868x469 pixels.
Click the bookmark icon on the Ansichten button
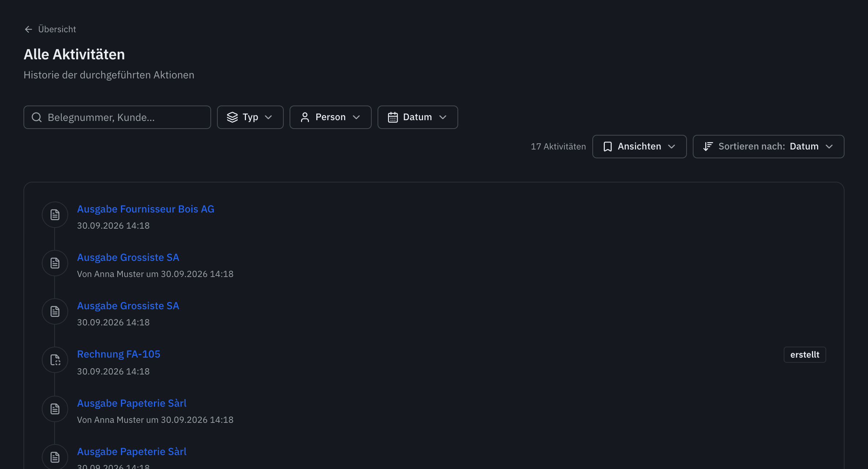[x=608, y=147]
